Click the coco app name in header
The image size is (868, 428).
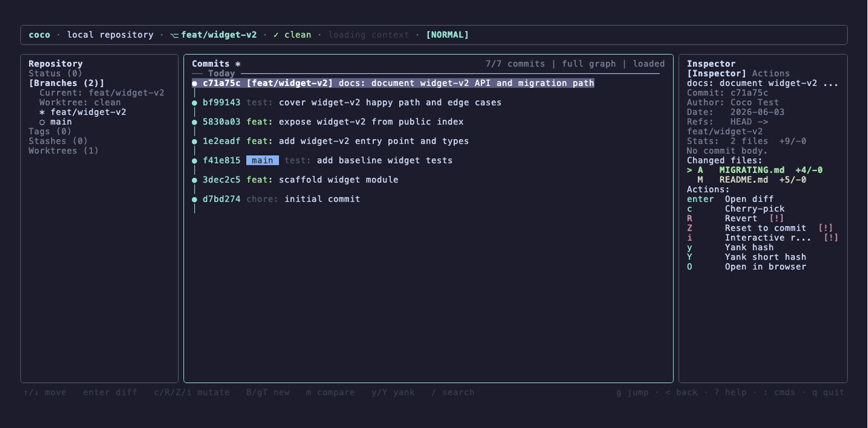pos(39,35)
